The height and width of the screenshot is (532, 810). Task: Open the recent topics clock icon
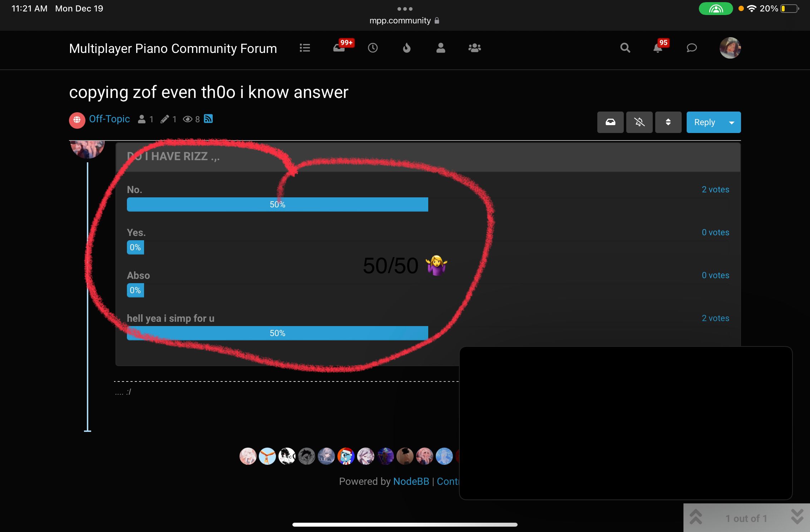click(373, 48)
